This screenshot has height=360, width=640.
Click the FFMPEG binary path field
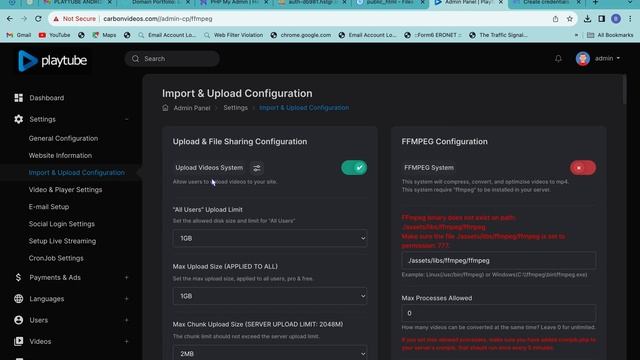coord(498,260)
